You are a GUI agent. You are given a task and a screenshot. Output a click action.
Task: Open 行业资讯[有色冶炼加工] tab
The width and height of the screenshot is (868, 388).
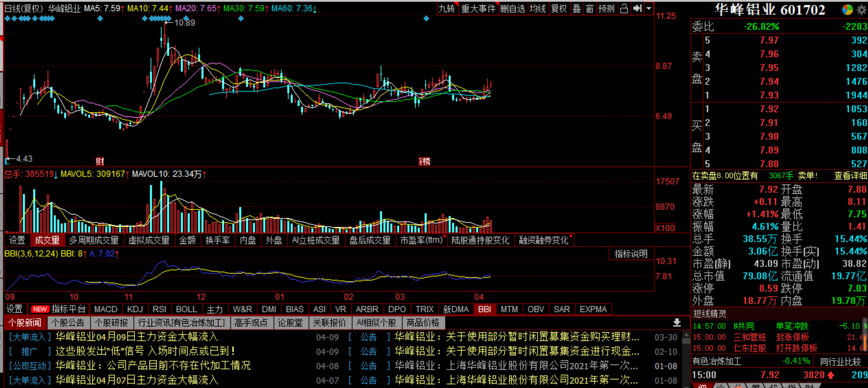(x=182, y=323)
